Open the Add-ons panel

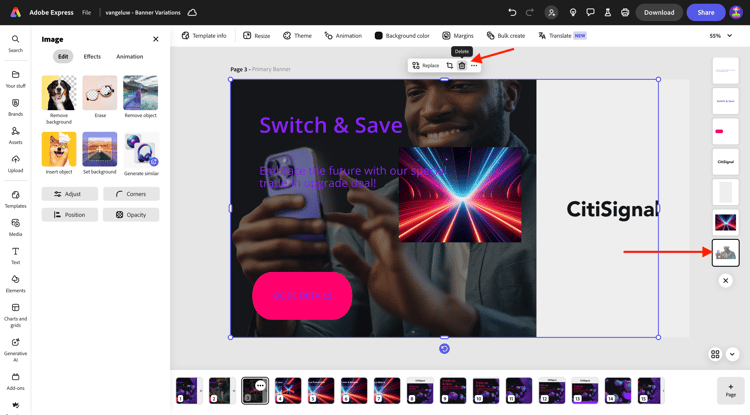15,382
